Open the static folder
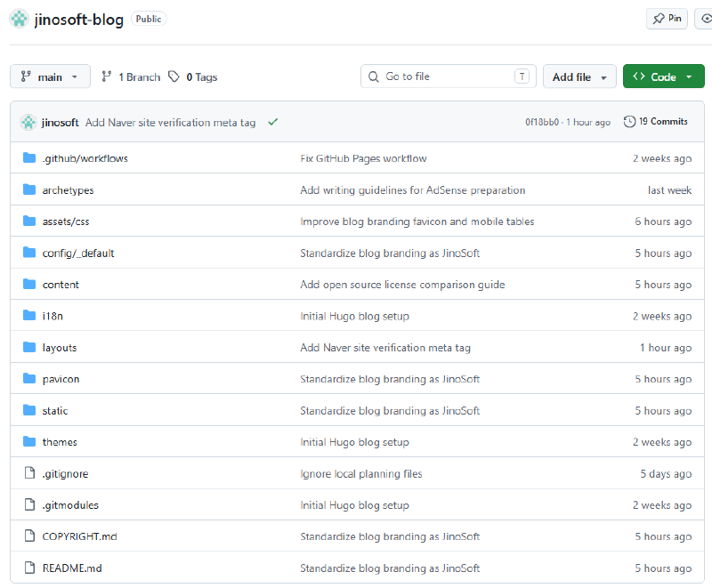The width and height of the screenshot is (712, 588). click(55, 411)
